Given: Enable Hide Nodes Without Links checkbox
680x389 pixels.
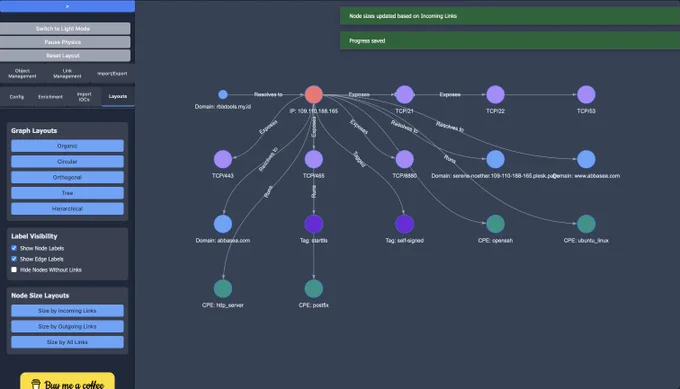Looking at the screenshot, I should pos(14,270).
